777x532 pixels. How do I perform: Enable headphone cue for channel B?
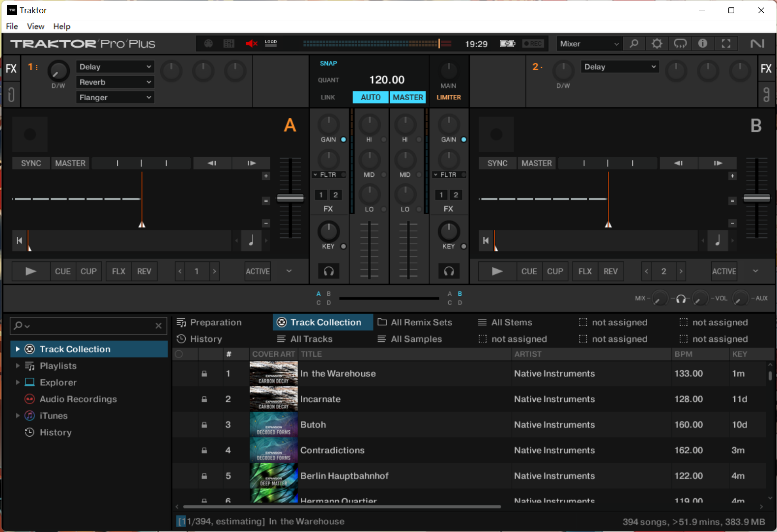pos(449,271)
